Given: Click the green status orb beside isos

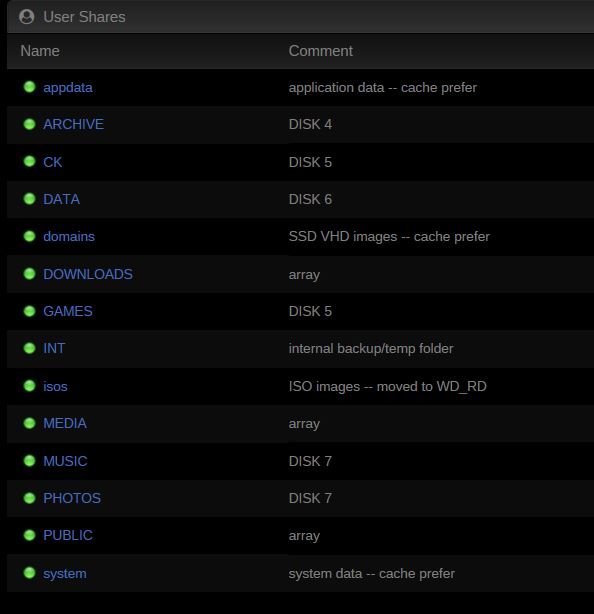Looking at the screenshot, I should (x=29, y=386).
